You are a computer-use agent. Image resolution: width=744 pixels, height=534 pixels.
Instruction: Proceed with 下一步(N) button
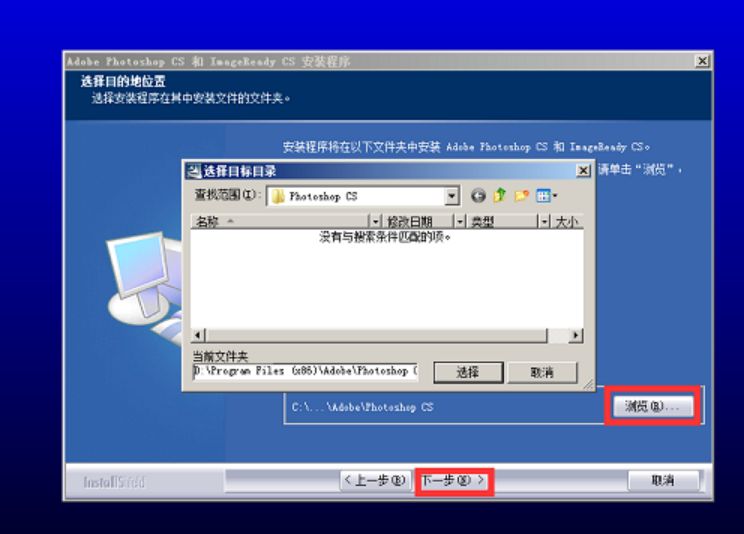[x=454, y=480]
